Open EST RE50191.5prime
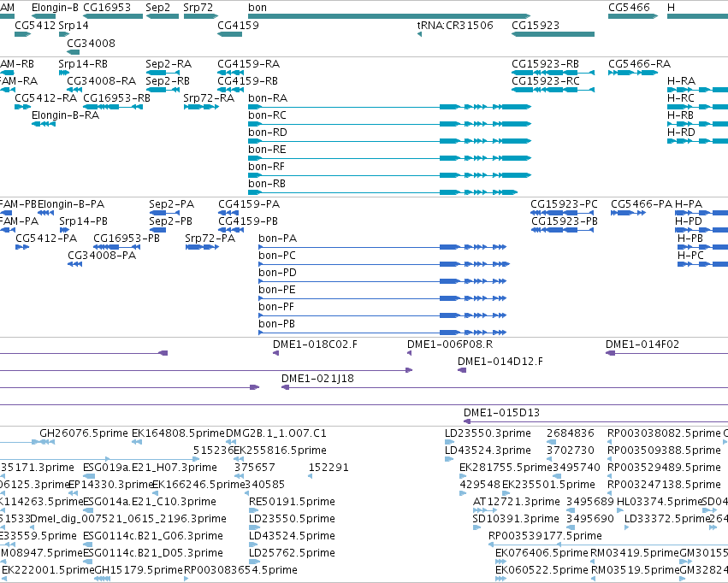Screen dimensions: 728x583 [253, 510]
